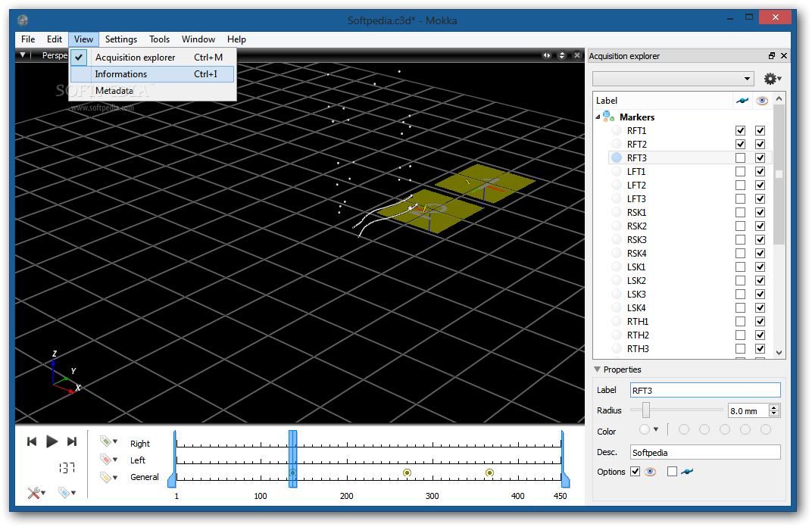This screenshot has width=812, height=527.
Task: Click the Label field containing RFT3
Action: 705,390
